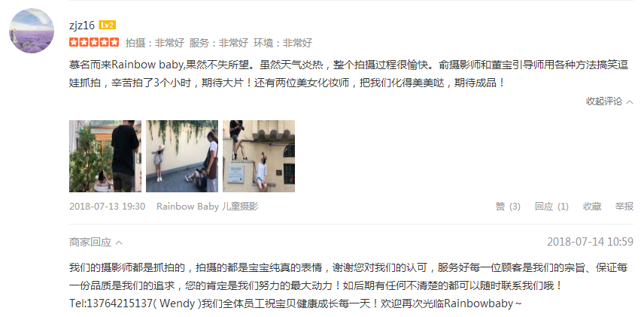Click the phone number 13764215137 in reply
The width and height of the screenshot is (644, 317).
(119, 304)
